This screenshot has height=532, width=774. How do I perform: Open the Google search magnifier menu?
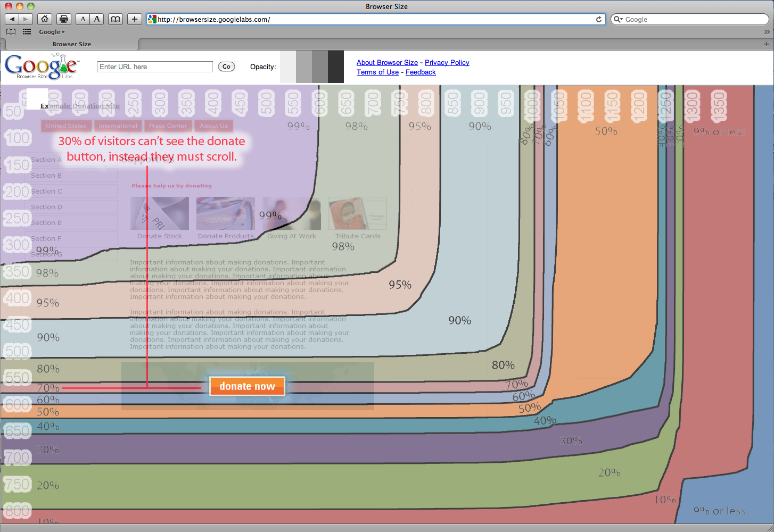click(618, 19)
